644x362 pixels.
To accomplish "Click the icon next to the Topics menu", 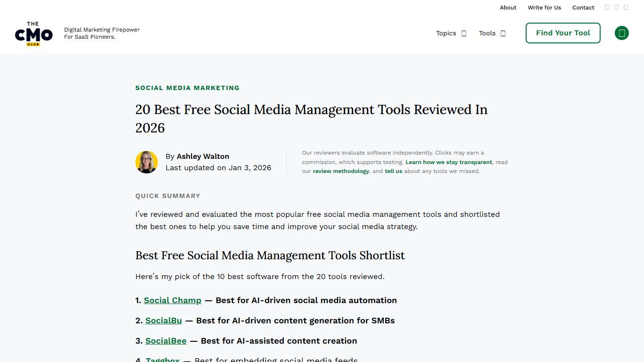I will pos(464,33).
